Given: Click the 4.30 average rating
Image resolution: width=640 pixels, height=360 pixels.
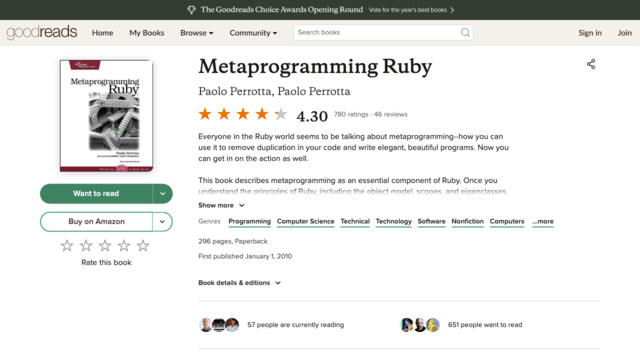Looking at the screenshot, I should tap(312, 116).
